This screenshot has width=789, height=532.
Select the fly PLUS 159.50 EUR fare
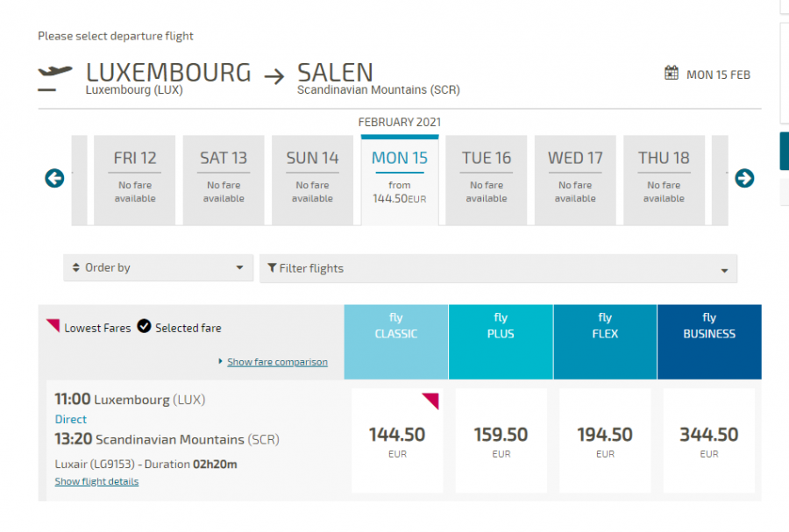[x=501, y=441]
